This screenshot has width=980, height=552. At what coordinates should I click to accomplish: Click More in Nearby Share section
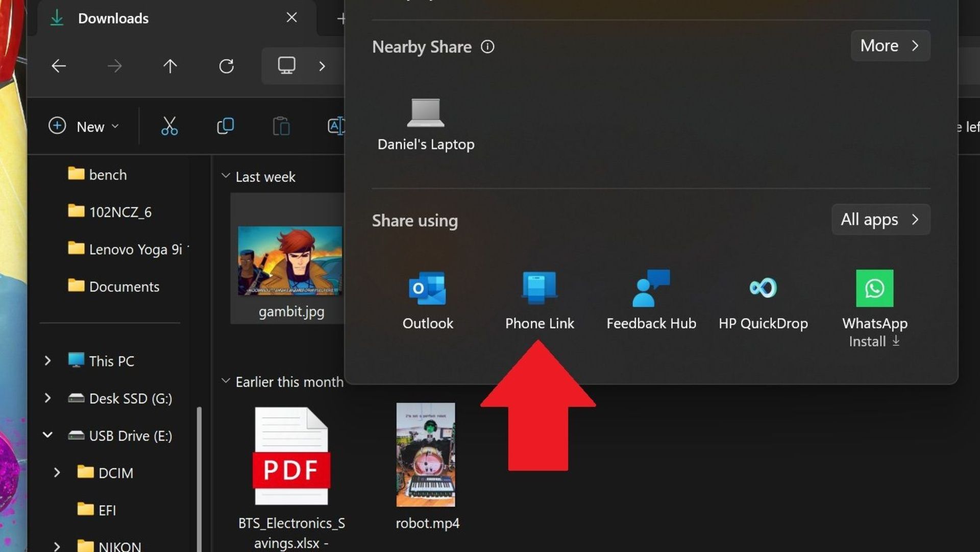[x=889, y=45]
